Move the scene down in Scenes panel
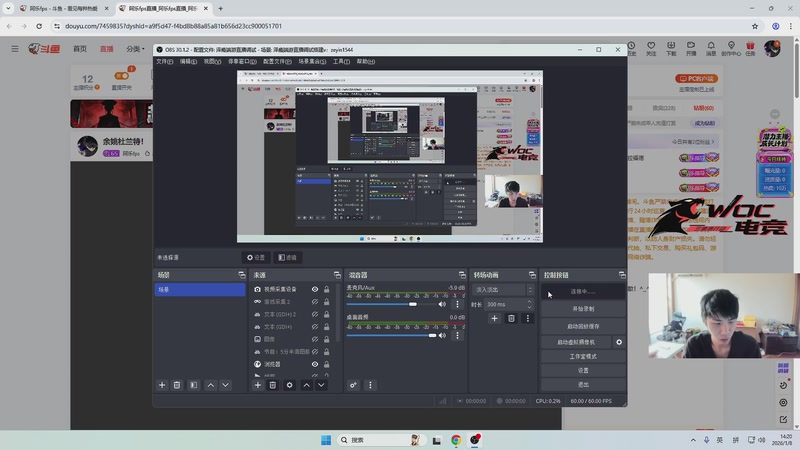The width and height of the screenshot is (800, 450). 225,385
